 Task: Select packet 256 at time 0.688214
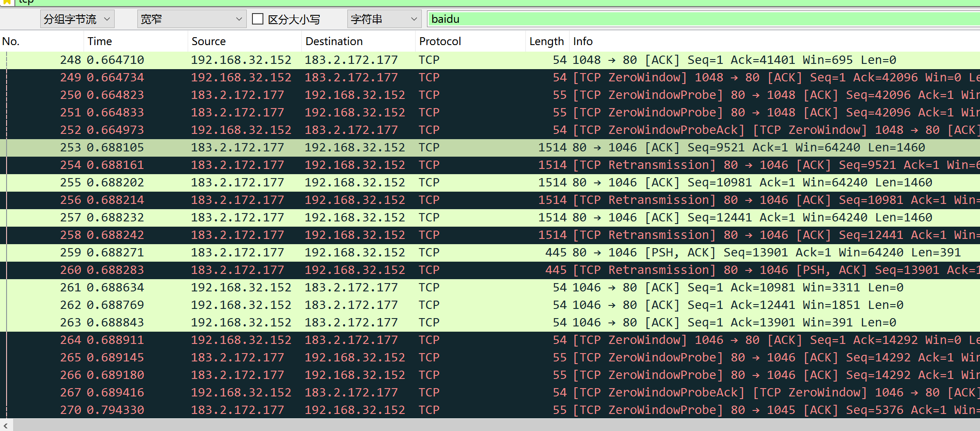(x=490, y=200)
